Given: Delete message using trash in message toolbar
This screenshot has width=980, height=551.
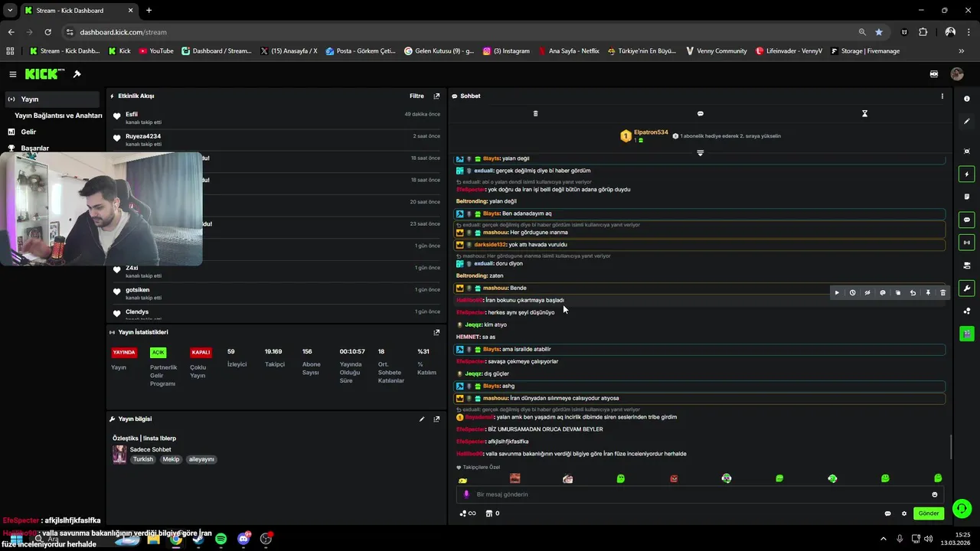Looking at the screenshot, I should pos(942,292).
